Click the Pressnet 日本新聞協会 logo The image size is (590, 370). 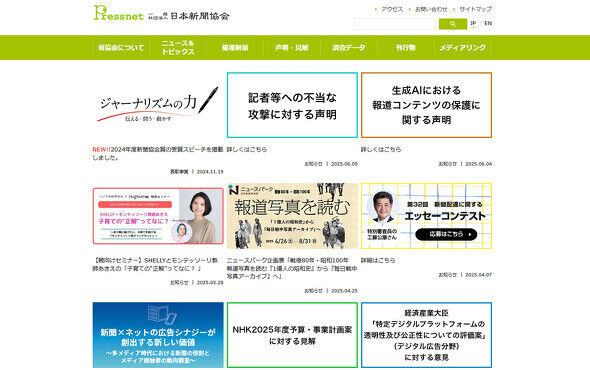[161, 13]
